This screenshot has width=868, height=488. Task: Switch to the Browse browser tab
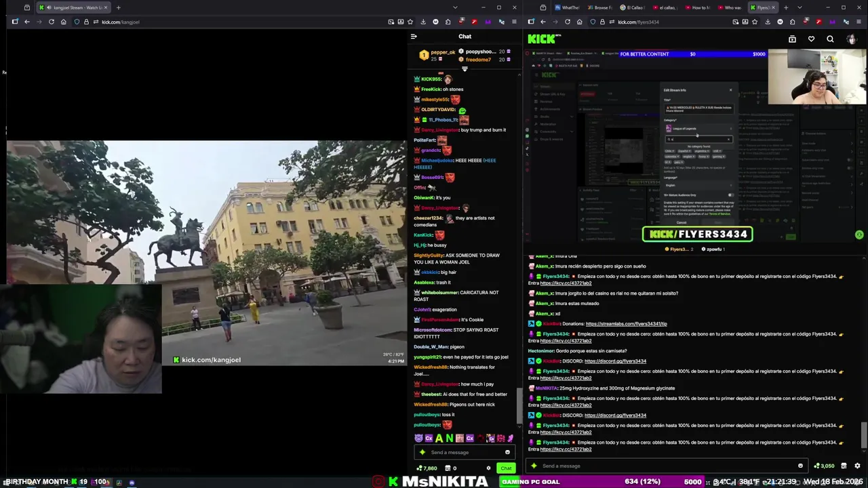[x=599, y=7]
